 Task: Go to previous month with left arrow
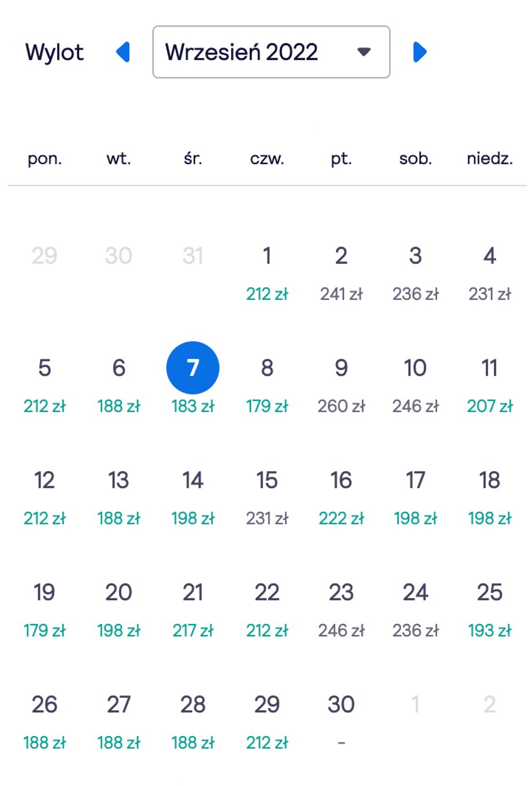(x=123, y=52)
